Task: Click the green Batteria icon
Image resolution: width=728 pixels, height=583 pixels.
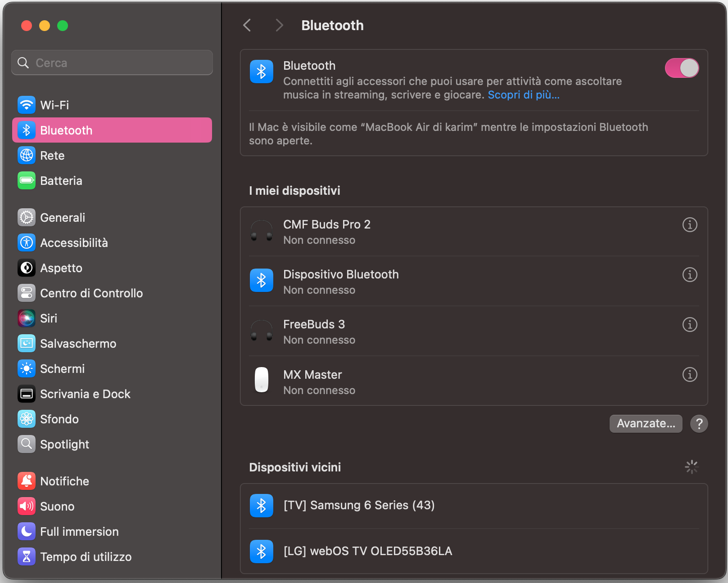Action: 27,180
